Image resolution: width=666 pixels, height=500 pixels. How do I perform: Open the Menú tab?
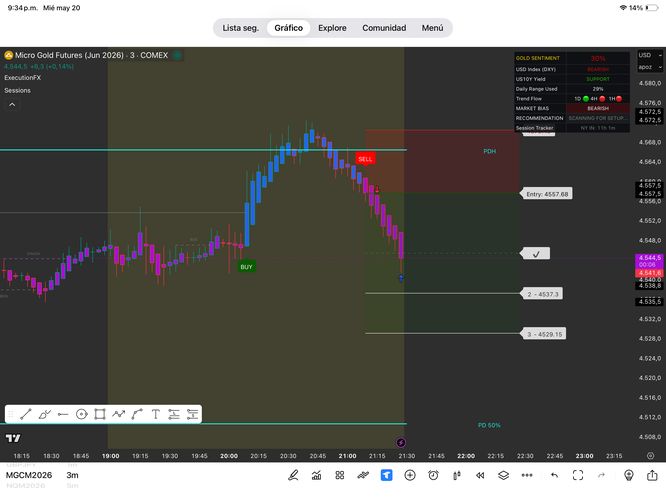(432, 28)
